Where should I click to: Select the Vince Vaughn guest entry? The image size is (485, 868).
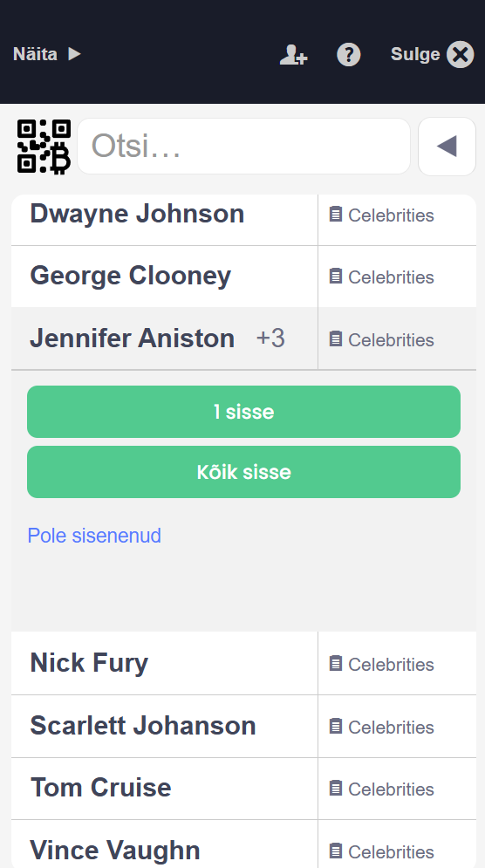165,844
